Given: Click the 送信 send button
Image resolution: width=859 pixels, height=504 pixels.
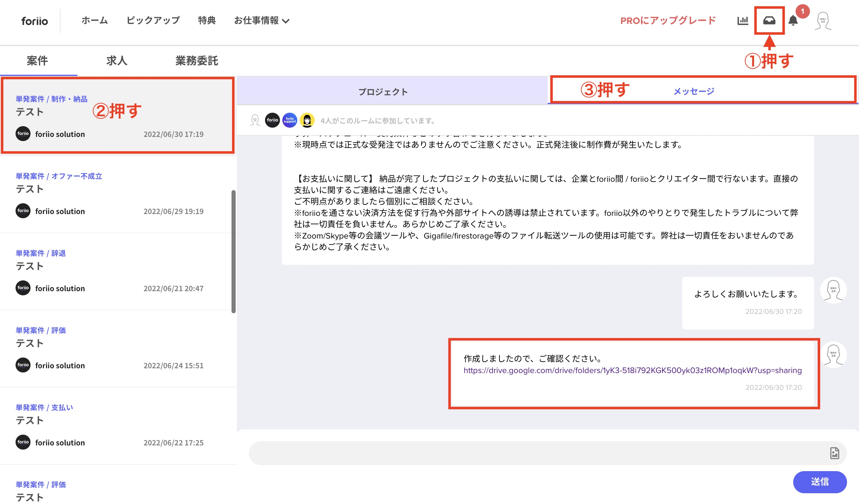Looking at the screenshot, I should 820,482.
